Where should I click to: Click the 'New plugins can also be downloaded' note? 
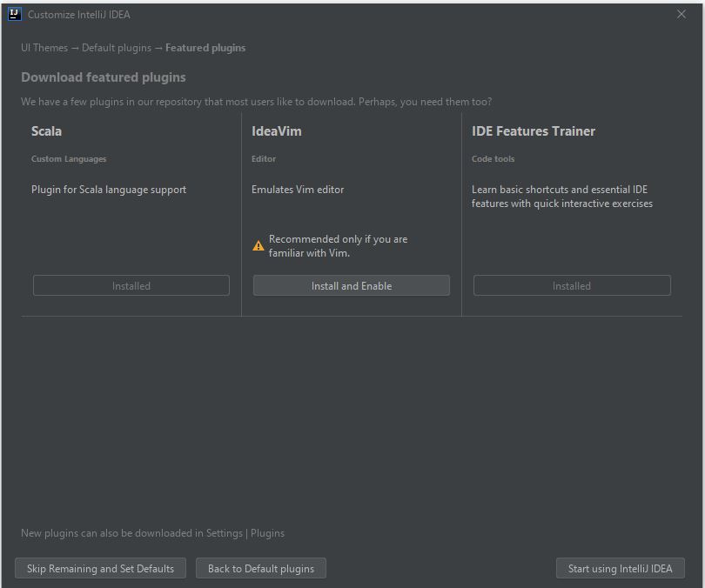(x=153, y=532)
